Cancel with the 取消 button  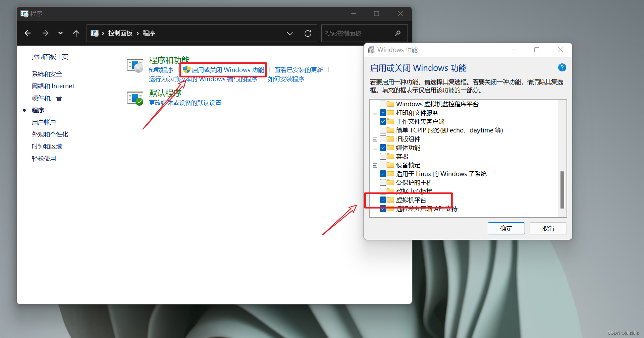[x=548, y=228]
